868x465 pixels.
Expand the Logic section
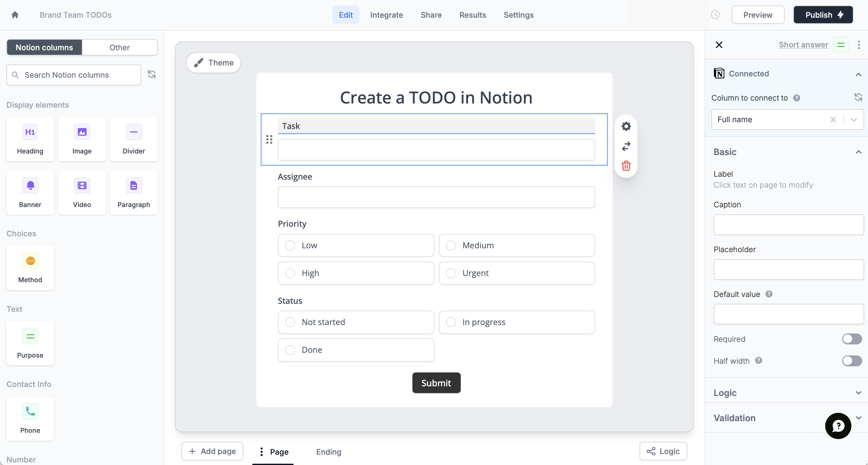pyautogui.click(x=859, y=393)
